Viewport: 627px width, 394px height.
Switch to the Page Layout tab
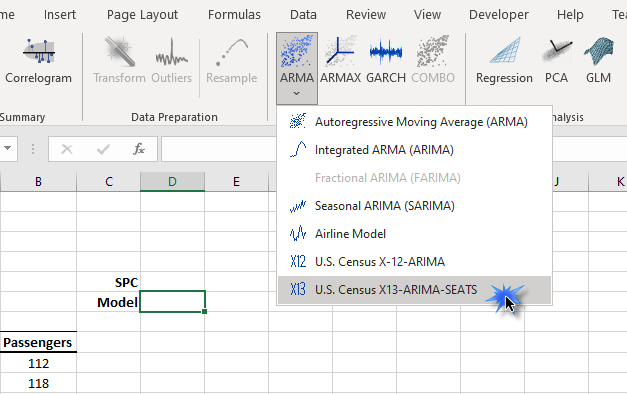(142, 15)
